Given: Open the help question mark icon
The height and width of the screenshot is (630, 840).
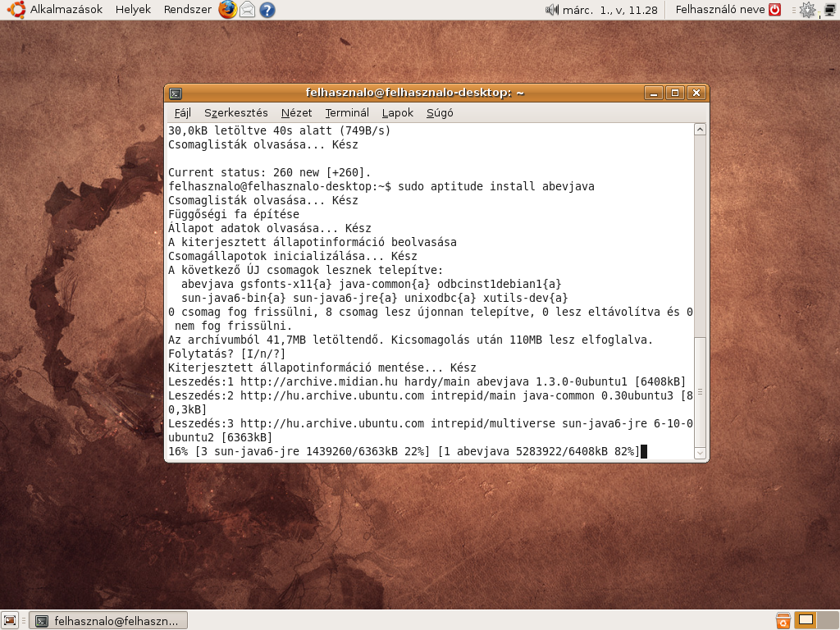Looking at the screenshot, I should point(267,10).
